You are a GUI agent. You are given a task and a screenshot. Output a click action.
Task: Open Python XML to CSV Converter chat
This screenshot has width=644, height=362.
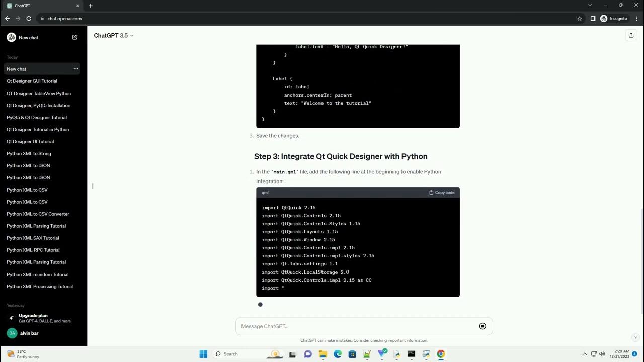38,214
